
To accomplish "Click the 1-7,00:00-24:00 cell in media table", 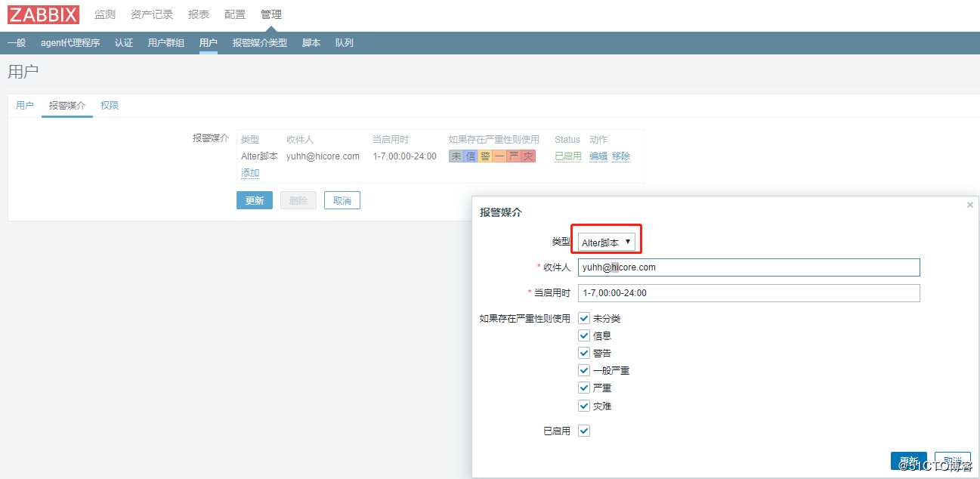I will 404,156.
